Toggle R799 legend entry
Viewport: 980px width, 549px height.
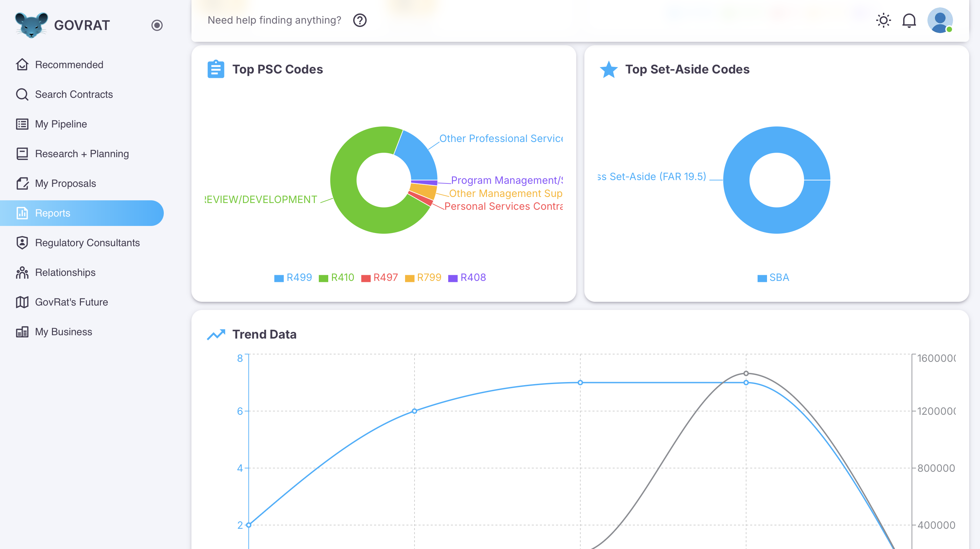pyautogui.click(x=423, y=278)
